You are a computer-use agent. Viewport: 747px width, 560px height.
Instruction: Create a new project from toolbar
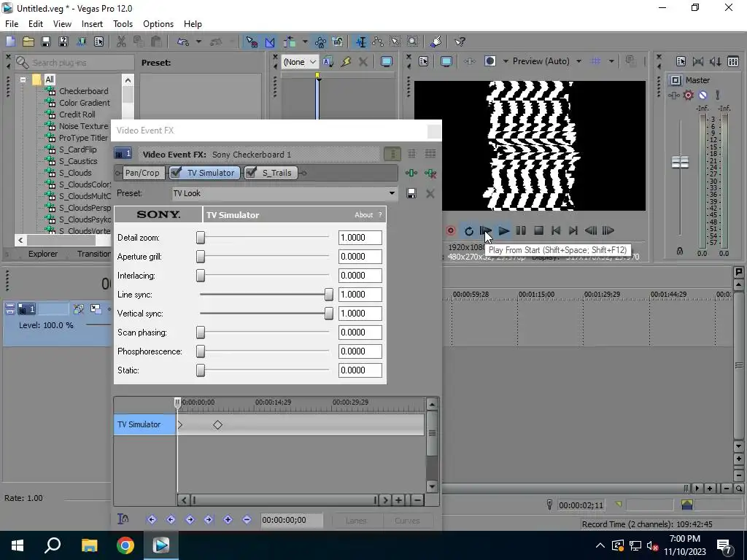[x=10, y=42]
